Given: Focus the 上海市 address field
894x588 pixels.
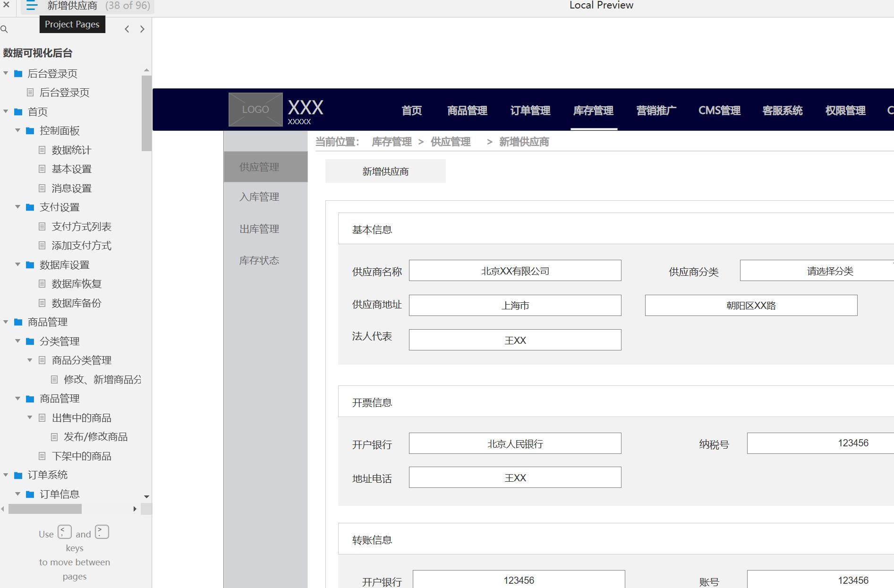Looking at the screenshot, I should pos(515,306).
